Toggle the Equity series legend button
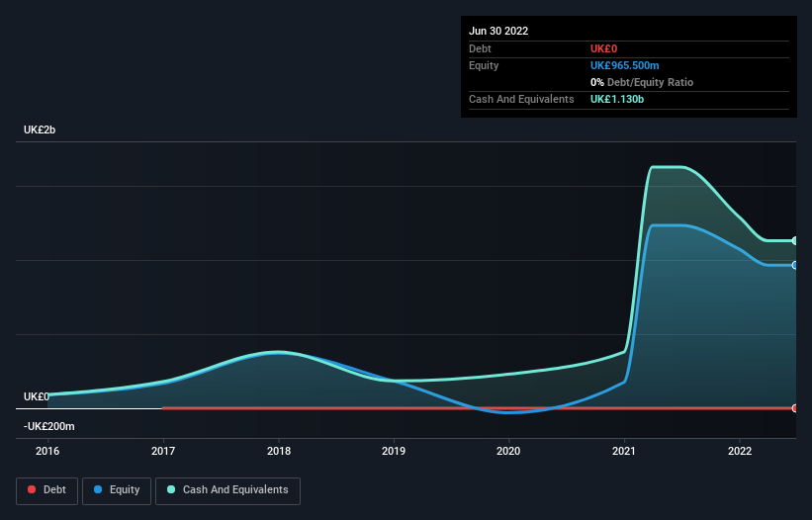Screen dimensions: 812x520 [x=117, y=490]
